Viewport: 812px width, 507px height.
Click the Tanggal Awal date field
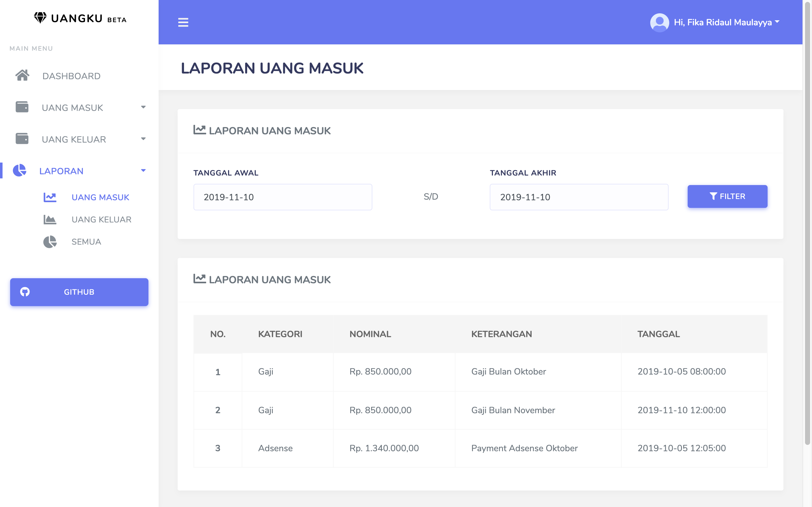tap(283, 197)
